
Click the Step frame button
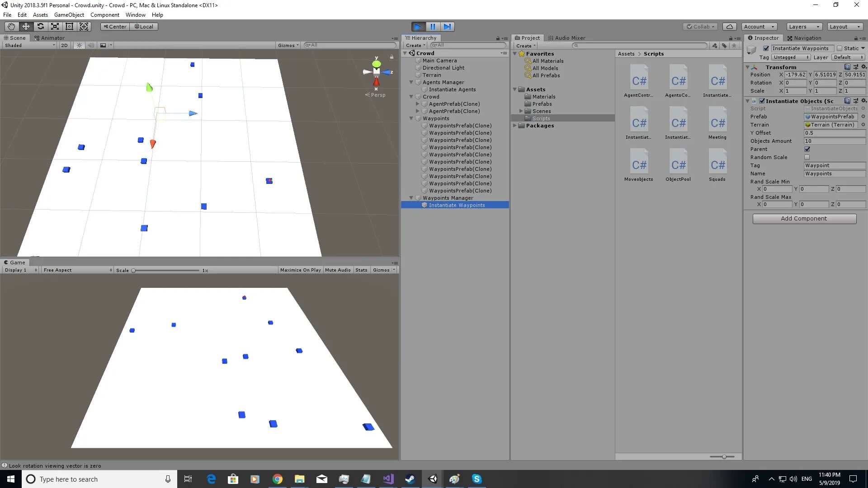(447, 27)
